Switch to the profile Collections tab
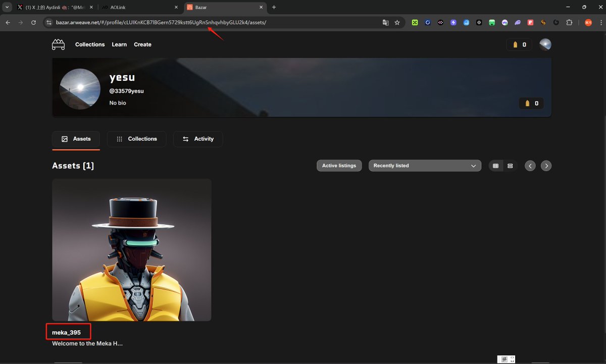Screen dimensions: 606x364 [136, 139]
